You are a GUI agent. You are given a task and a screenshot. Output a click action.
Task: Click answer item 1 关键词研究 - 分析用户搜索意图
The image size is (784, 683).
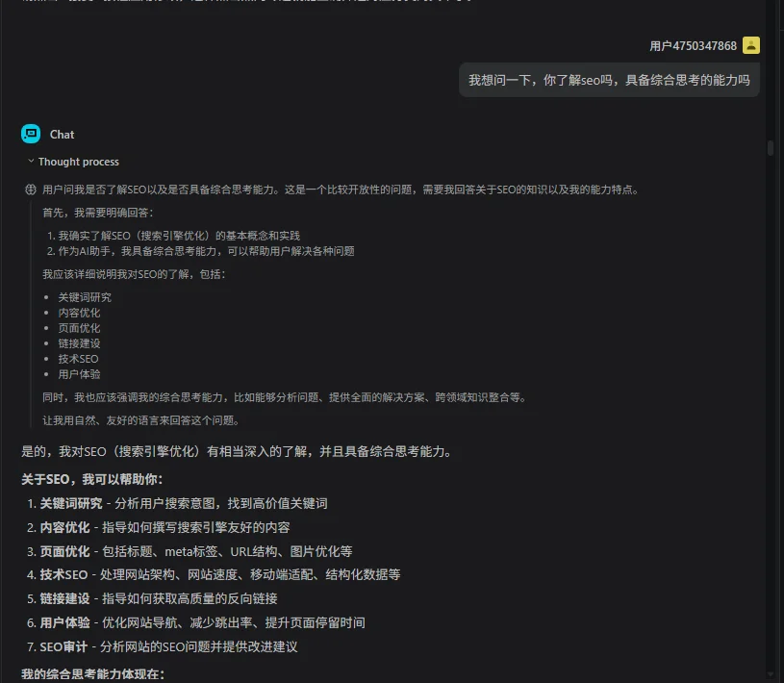178,503
